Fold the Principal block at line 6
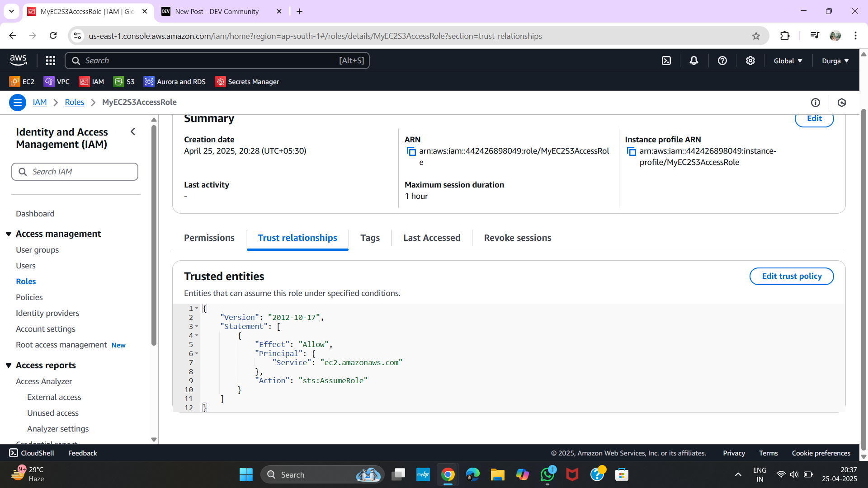Screen dimensions: 868x488 (x=197, y=353)
